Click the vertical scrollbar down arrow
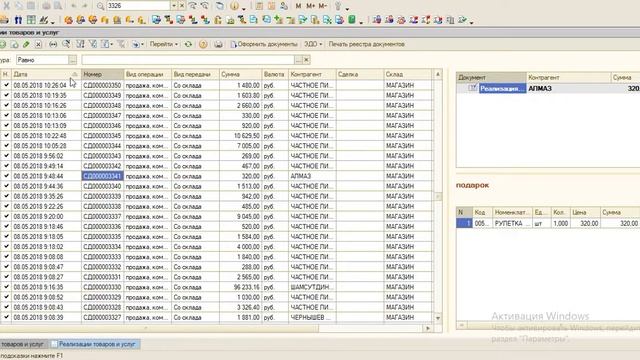Viewport: 640px width, 360px height. (438, 318)
